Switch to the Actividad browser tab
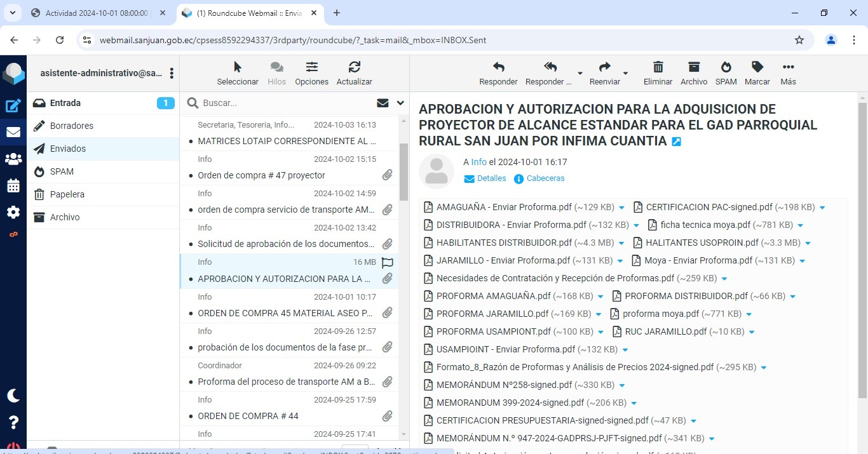The width and height of the screenshot is (868, 454). click(x=97, y=13)
